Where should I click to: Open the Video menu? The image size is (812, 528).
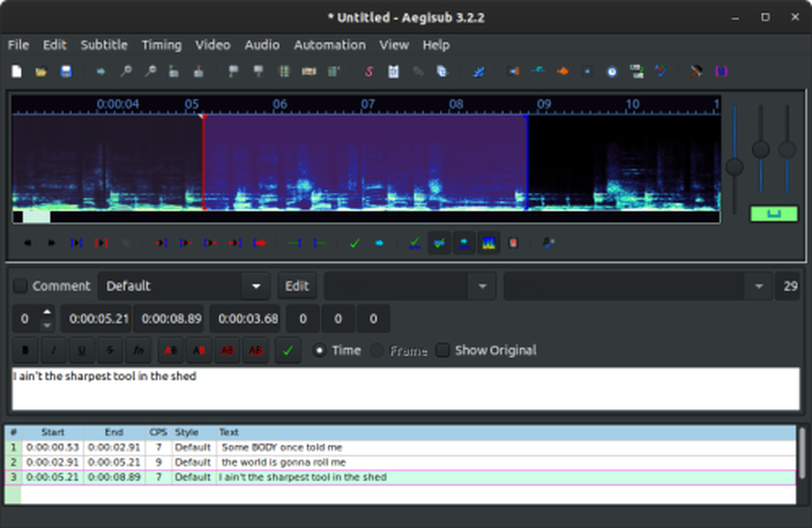coord(213,45)
